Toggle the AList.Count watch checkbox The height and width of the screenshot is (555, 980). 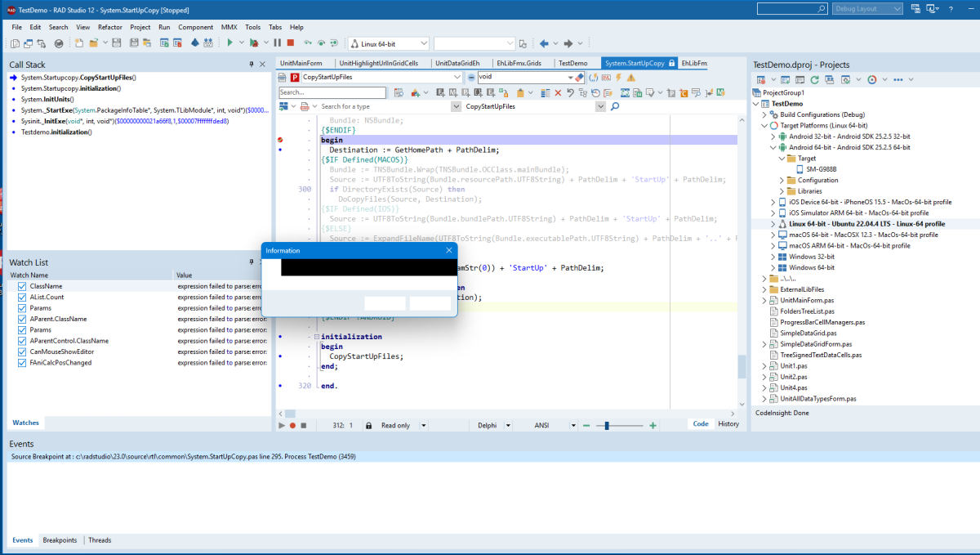click(22, 298)
